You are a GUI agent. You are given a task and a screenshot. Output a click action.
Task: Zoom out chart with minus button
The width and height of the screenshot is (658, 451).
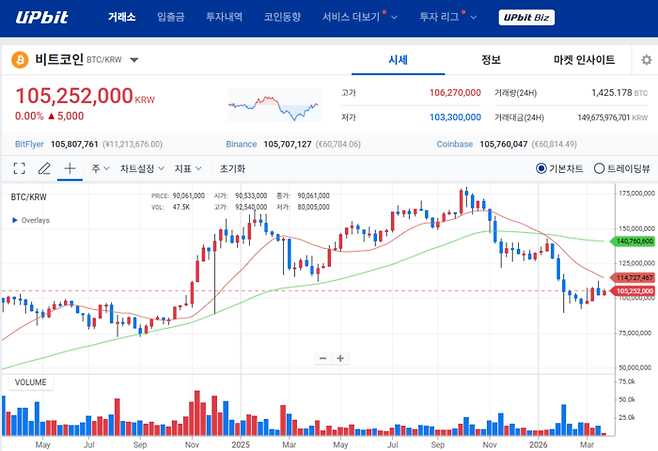tap(323, 358)
